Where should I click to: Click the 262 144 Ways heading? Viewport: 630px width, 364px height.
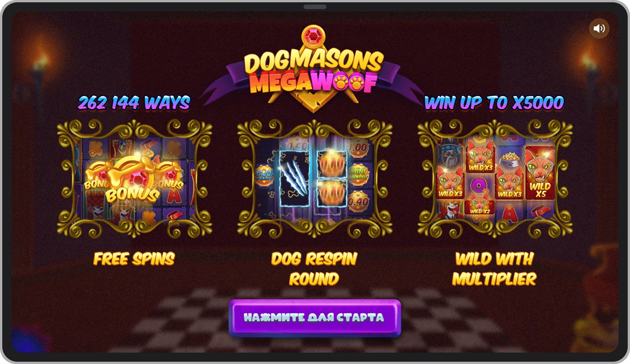[x=134, y=103]
